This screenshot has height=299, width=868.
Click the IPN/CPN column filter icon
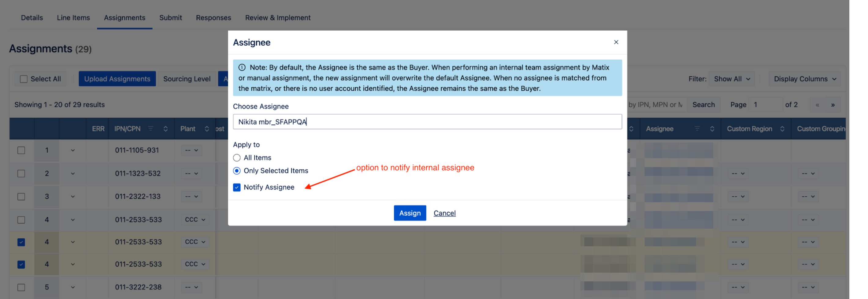(x=150, y=129)
